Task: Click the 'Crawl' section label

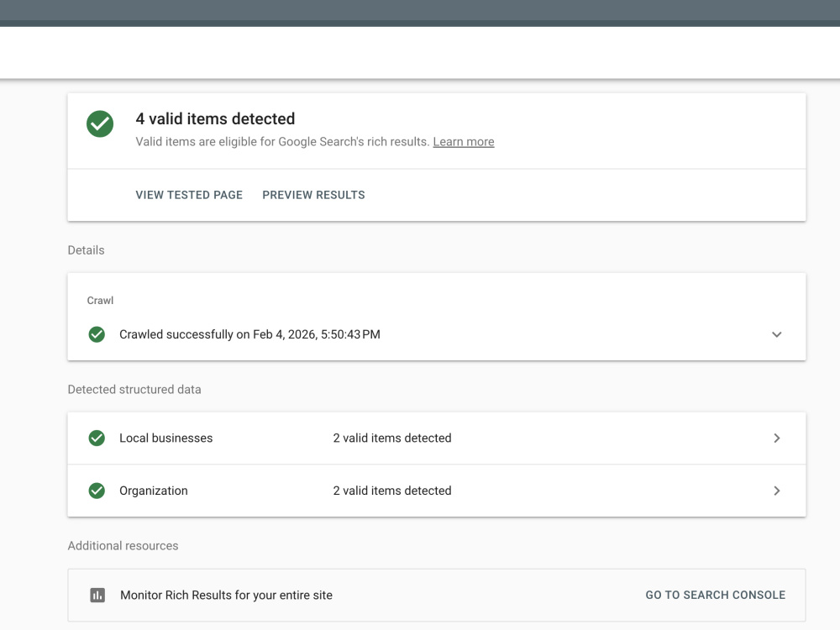Action: (100, 301)
